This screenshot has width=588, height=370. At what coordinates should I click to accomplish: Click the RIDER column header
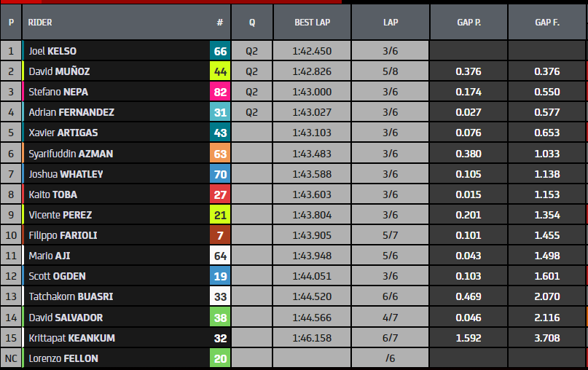[x=40, y=23]
